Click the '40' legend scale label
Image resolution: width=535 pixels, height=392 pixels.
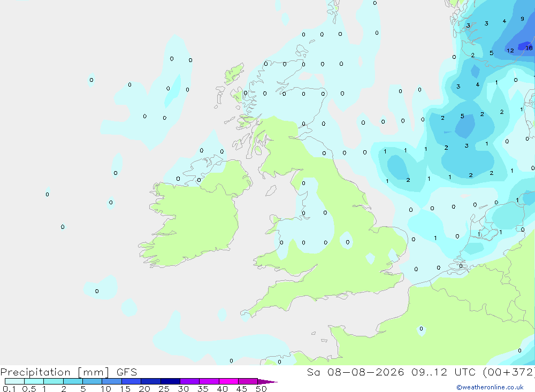pyautogui.click(x=222, y=389)
